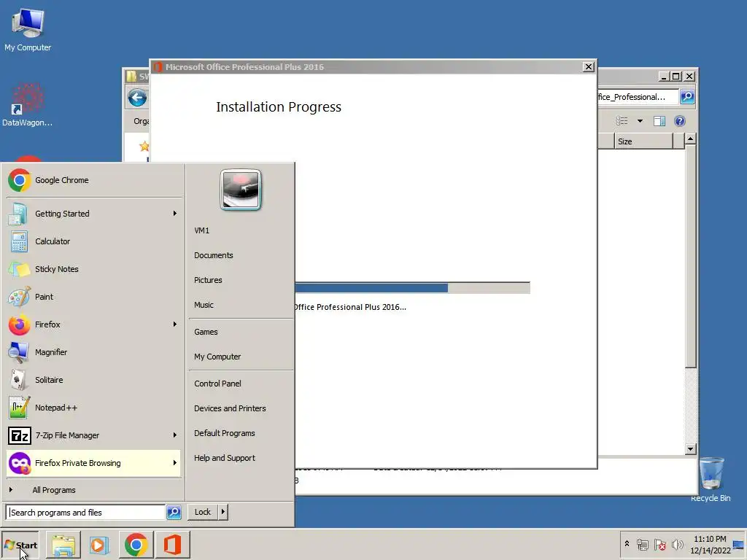Click Chrome icon on the taskbar
747x560 pixels.
point(136,545)
